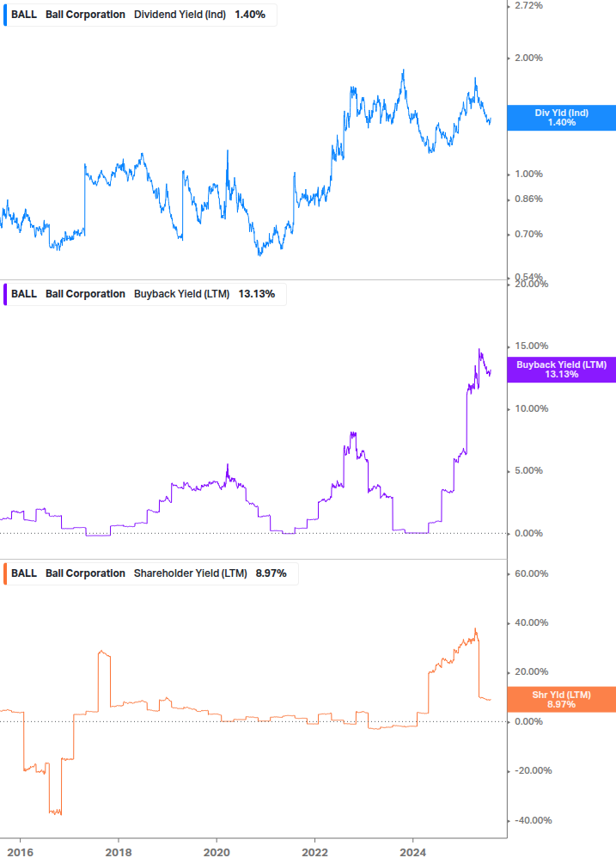Click the purple Buyback Yield (LTM) 13.13% value tag
The height and width of the screenshot is (864, 616).
pos(562,369)
